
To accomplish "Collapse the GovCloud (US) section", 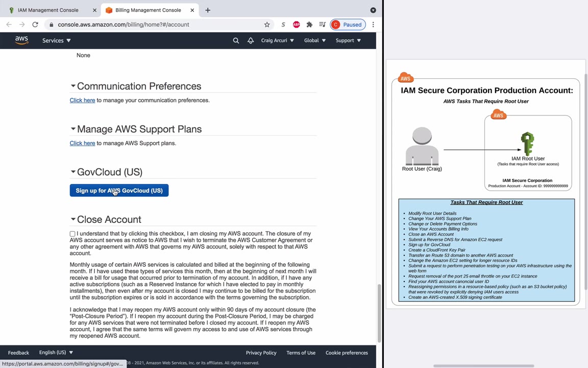I will coord(73,172).
